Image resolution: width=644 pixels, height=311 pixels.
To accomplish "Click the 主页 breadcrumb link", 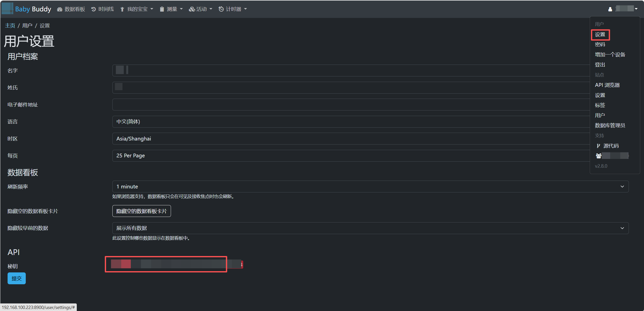I will 10,25.
